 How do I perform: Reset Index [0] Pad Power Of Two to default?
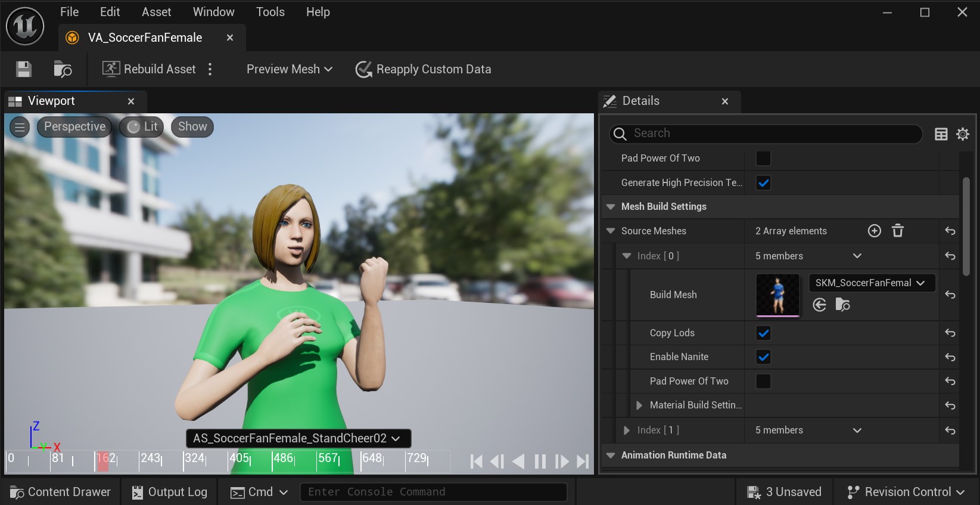click(x=950, y=381)
